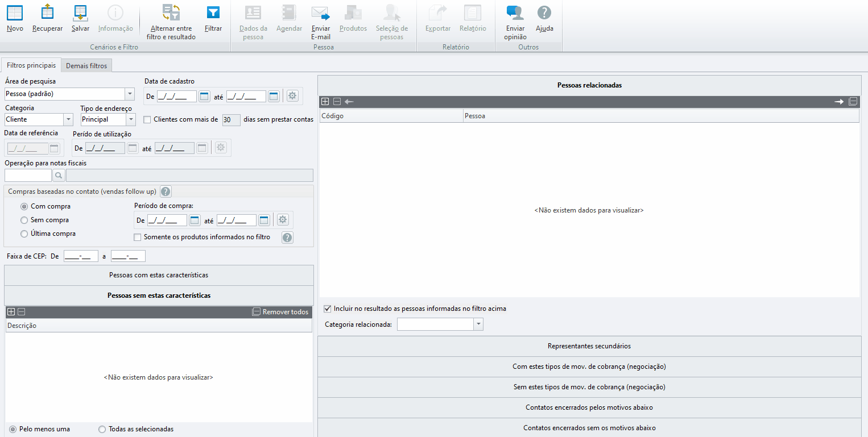The image size is (868, 437).
Task: Expand the Categoria relacionada combo box
Action: 478,324
